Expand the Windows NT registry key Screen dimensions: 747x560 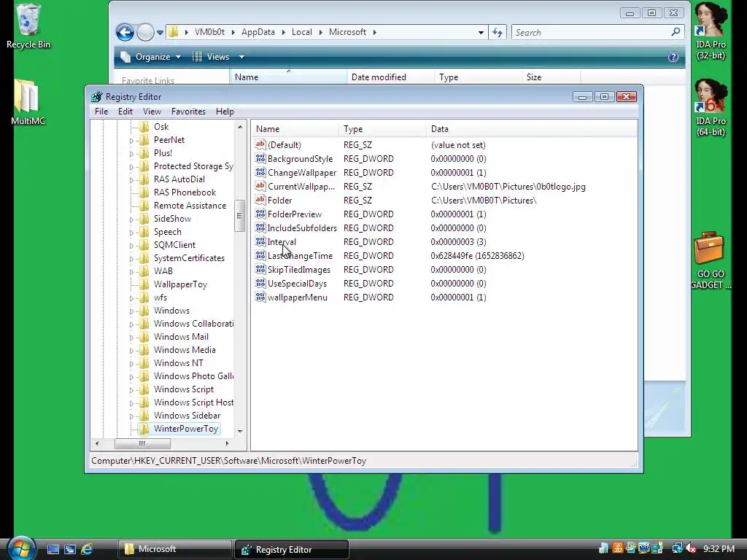[131, 364]
